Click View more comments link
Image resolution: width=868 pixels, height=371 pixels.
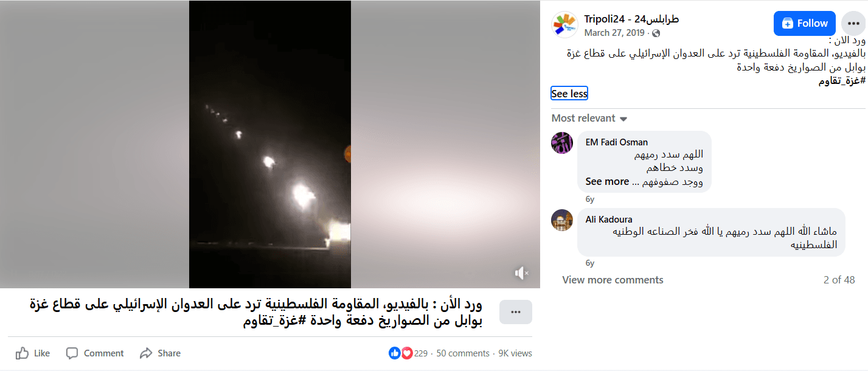613,280
